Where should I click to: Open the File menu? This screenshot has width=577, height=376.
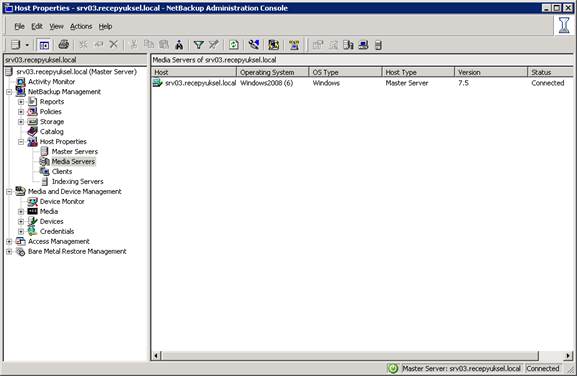20,26
